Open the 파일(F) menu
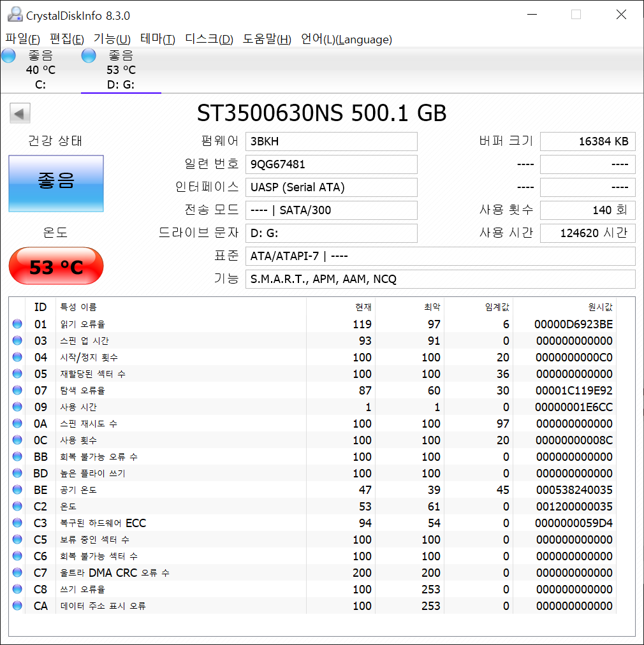644x645 pixels. coord(23,40)
